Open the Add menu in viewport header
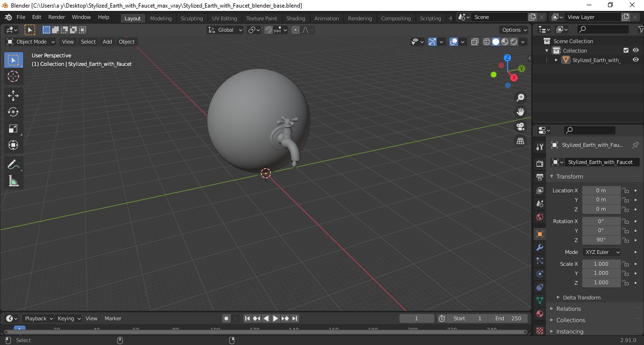The width and height of the screenshot is (644, 345). [107, 42]
